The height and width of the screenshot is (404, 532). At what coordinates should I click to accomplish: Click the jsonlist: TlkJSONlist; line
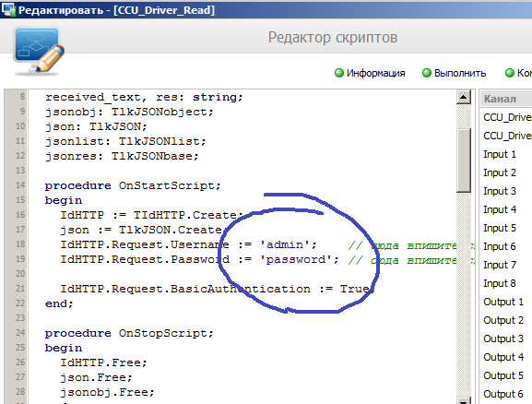pyautogui.click(x=125, y=141)
